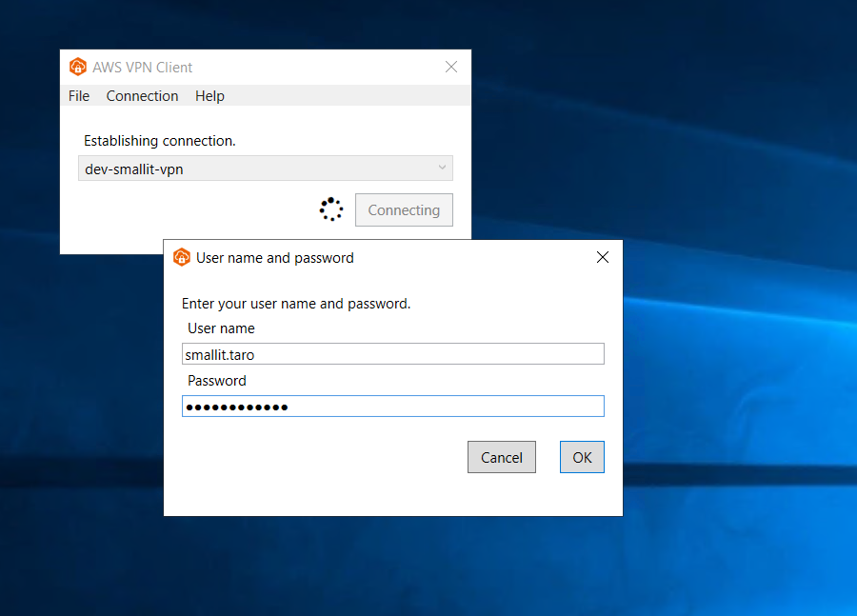The width and height of the screenshot is (857, 616).
Task: Click the connection loading spinner
Action: [x=330, y=209]
